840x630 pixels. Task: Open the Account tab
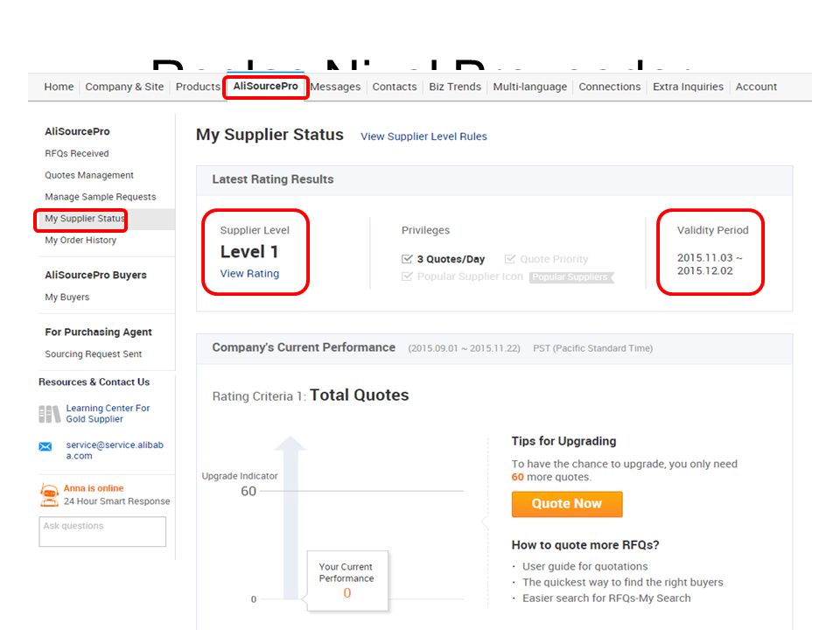(756, 87)
